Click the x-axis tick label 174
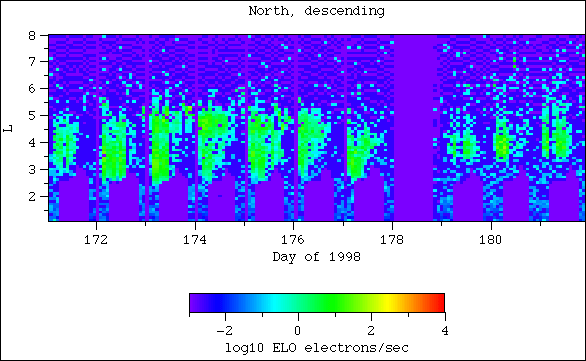 click(x=195, y=240)
